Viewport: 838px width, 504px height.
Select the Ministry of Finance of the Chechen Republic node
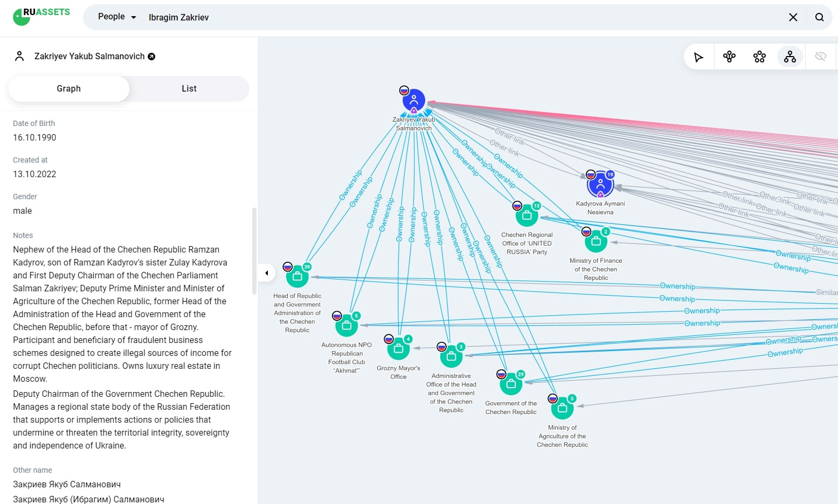[596, 241]
